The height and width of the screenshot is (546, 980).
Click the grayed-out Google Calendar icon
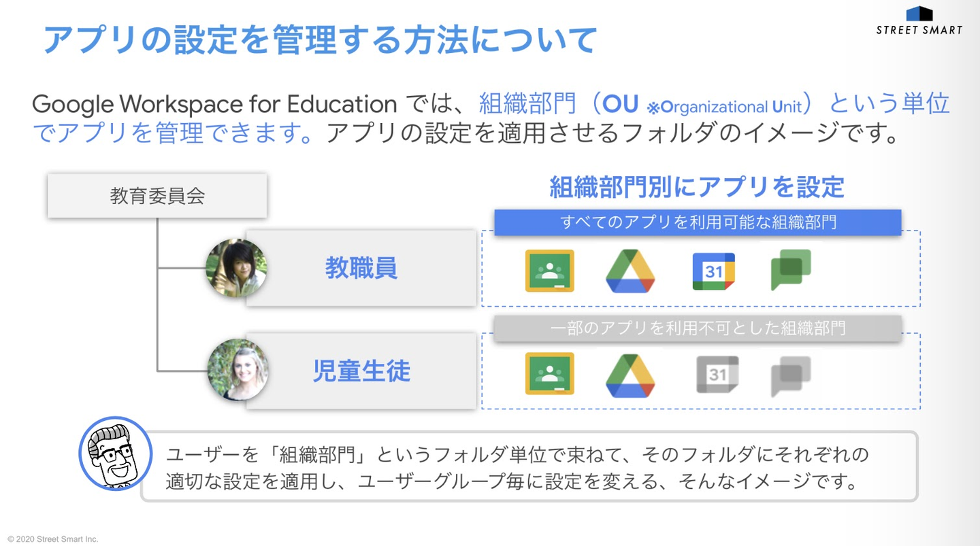click(717, 375)
